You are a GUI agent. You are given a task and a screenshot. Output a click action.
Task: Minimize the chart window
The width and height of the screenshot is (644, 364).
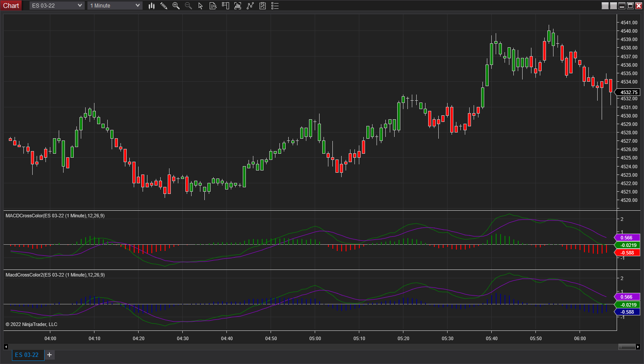tap(622, 6)
